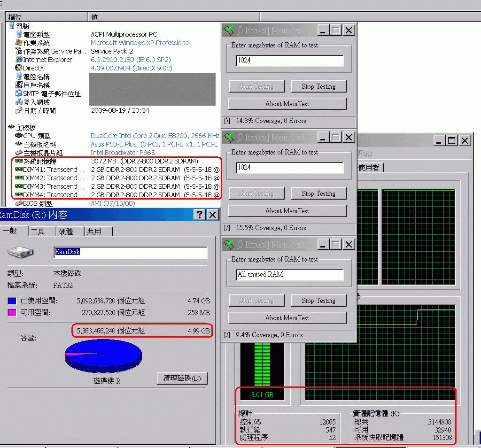The image size is (481, 448).
Task: Stop Testing in the 15.5% coverage MemTest
Action: pyautogui.click(x=318, y=193)
